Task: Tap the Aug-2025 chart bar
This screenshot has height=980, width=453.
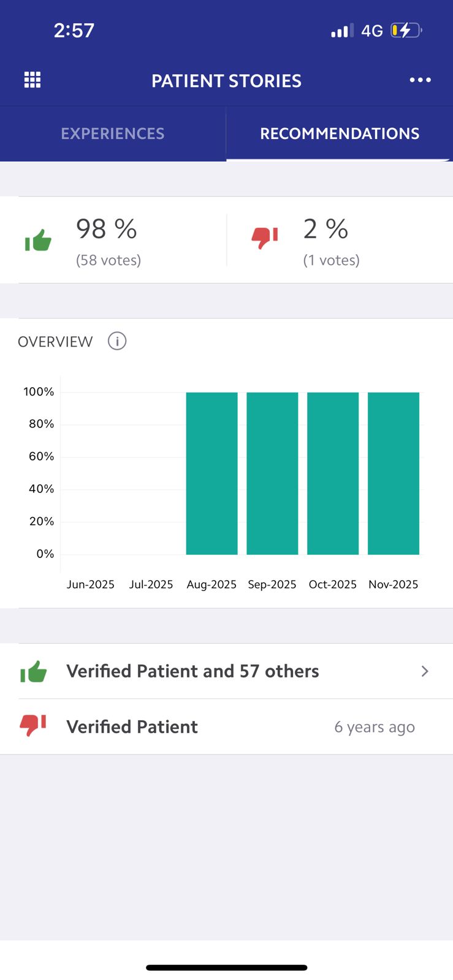Action: click(x=211, y=473)
